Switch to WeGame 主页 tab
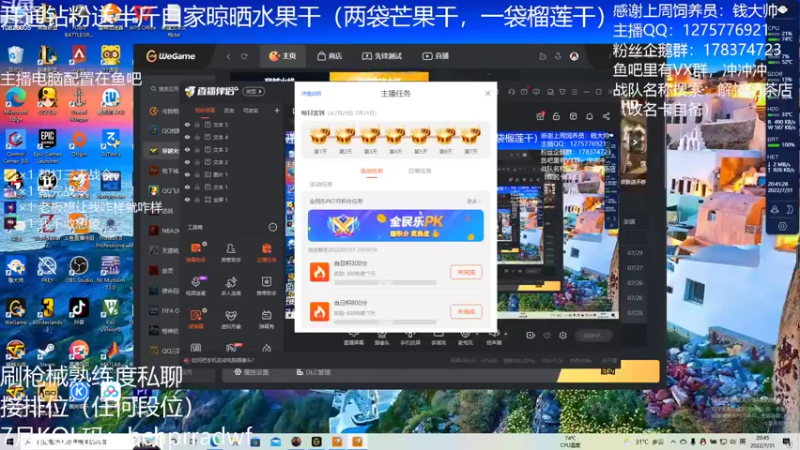The height and width of the screenshot is (450, 800). click(283, 56)
